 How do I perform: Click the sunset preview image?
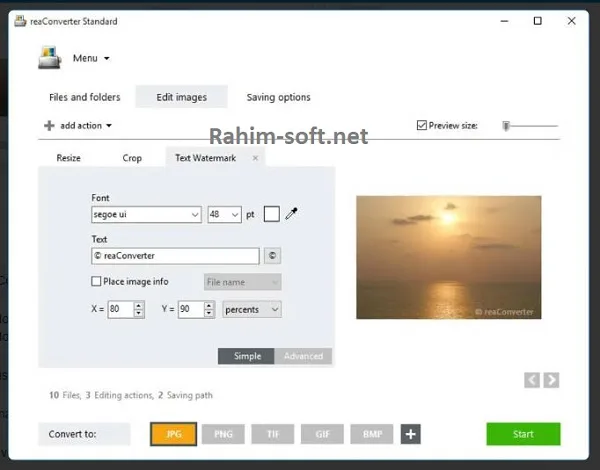(x=448, y=257)
